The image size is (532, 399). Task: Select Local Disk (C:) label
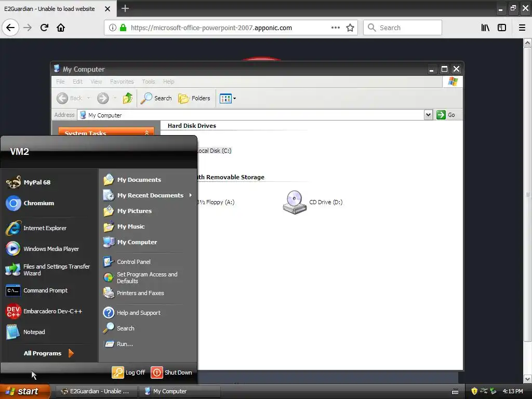215,151
